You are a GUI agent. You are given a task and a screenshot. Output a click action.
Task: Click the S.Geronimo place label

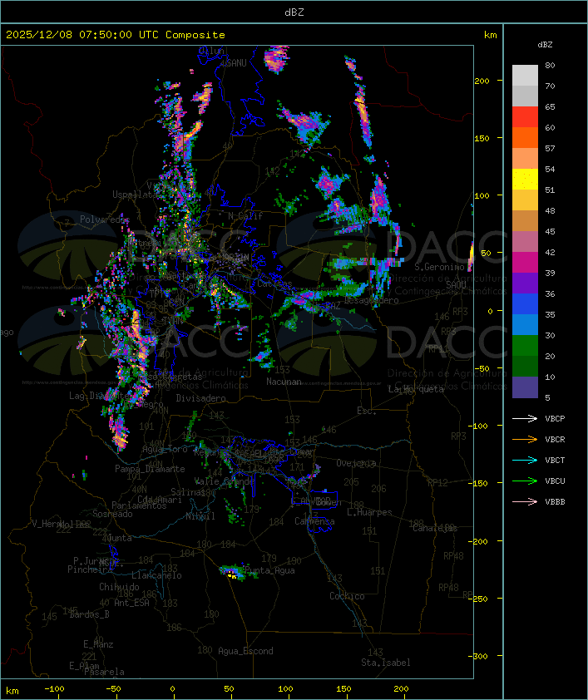(x=440, y=267)
